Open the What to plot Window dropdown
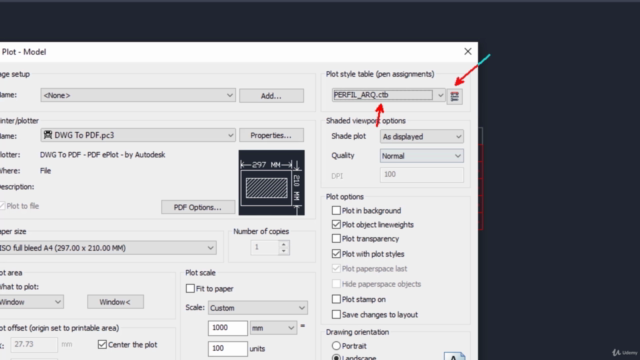This screenshot has height=360, width=640. coord(31,302)
